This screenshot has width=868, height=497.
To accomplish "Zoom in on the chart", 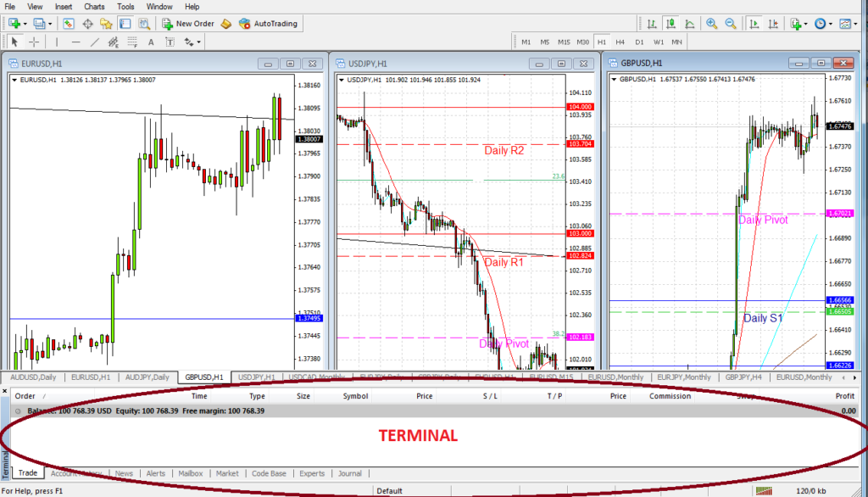I will tap(712, 23).
